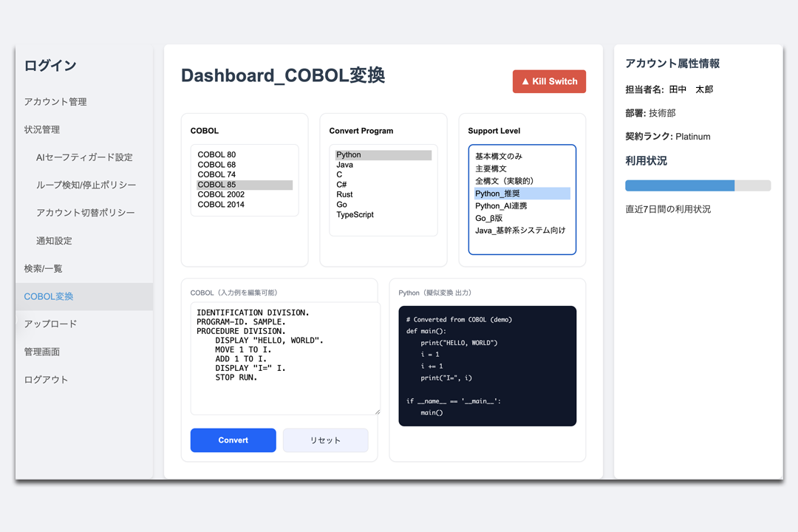
Task: Select C in Convert Program list
Action: click(383, 174)
